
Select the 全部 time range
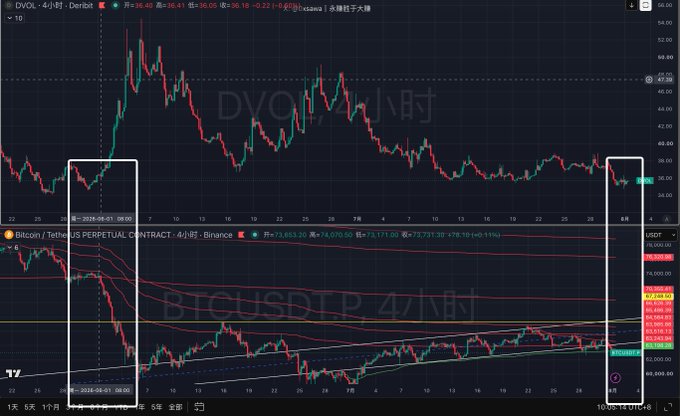pyautogui.click(x=175, y=407)
